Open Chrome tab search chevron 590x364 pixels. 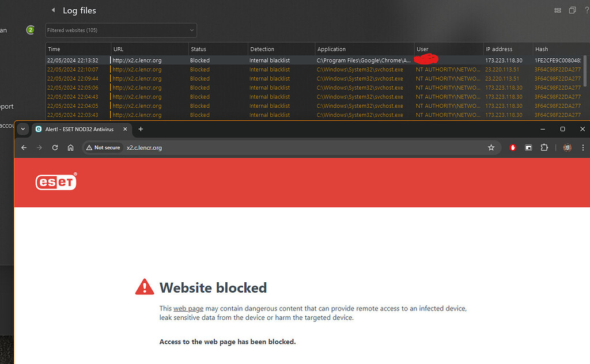tap(23, 129)
